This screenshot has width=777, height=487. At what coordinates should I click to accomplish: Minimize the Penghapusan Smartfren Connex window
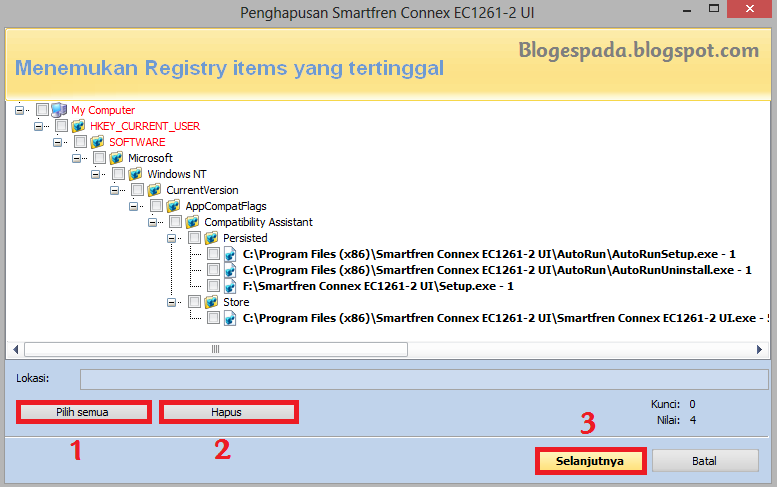click(x=687, y=10)
